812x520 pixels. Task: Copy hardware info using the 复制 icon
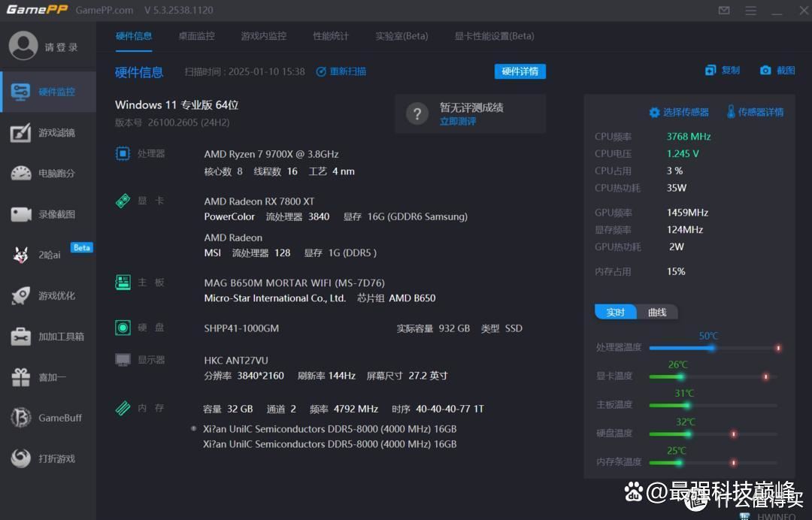point(721,69)
